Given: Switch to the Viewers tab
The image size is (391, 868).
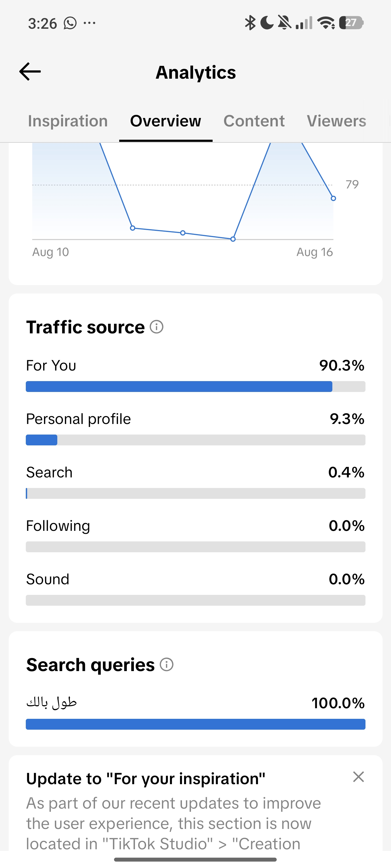Looking at the screenshot, I should (x=336, y=121).
